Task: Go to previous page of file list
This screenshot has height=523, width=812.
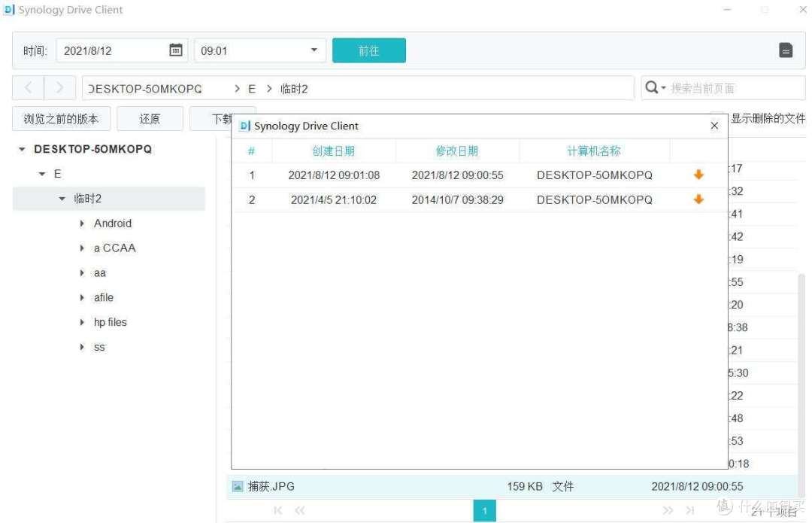Action: click(300, 510)
